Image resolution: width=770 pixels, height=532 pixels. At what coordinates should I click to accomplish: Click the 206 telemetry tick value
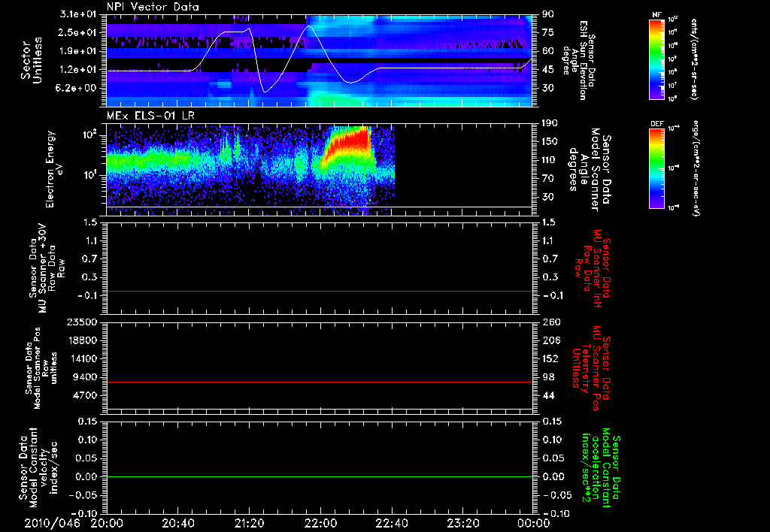[551, 340]
